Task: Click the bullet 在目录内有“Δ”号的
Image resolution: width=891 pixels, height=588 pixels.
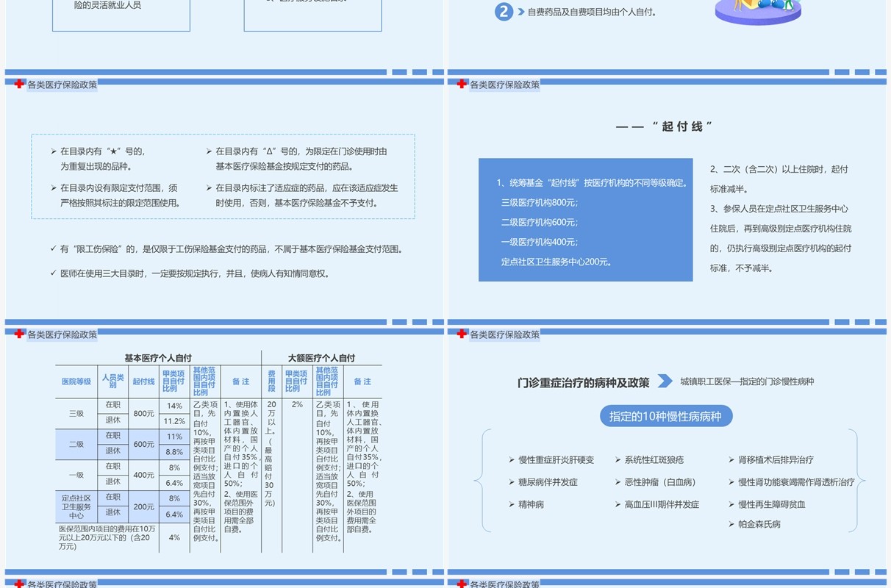Action: (297, 159)
